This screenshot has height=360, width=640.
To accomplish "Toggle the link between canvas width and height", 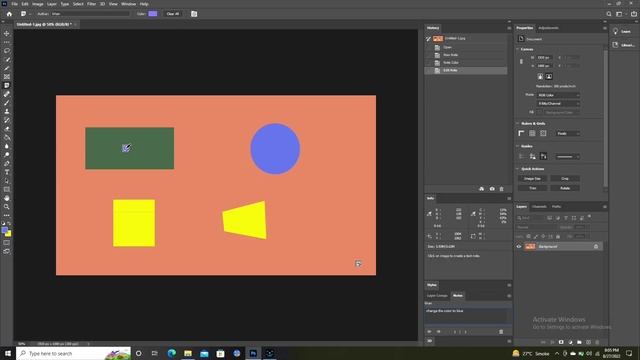I will coord(521,62).
